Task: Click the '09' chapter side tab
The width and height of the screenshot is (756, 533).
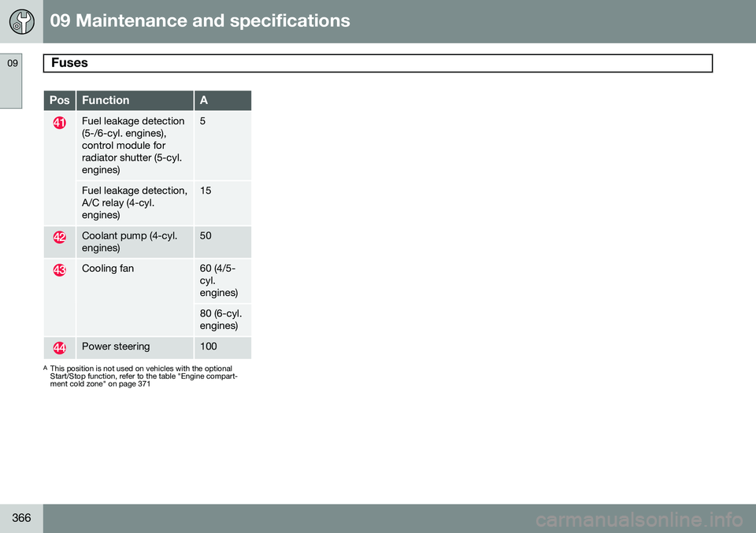Action: coord(11,81)
